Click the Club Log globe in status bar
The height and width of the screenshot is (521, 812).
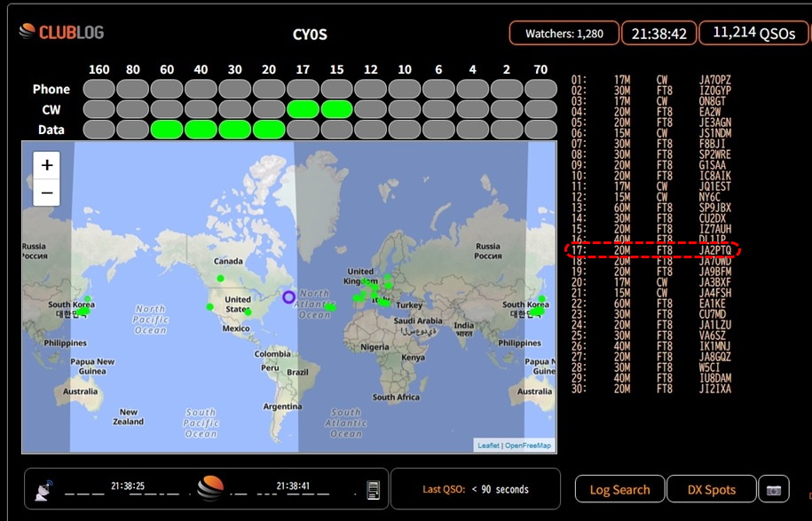[209, 488]
